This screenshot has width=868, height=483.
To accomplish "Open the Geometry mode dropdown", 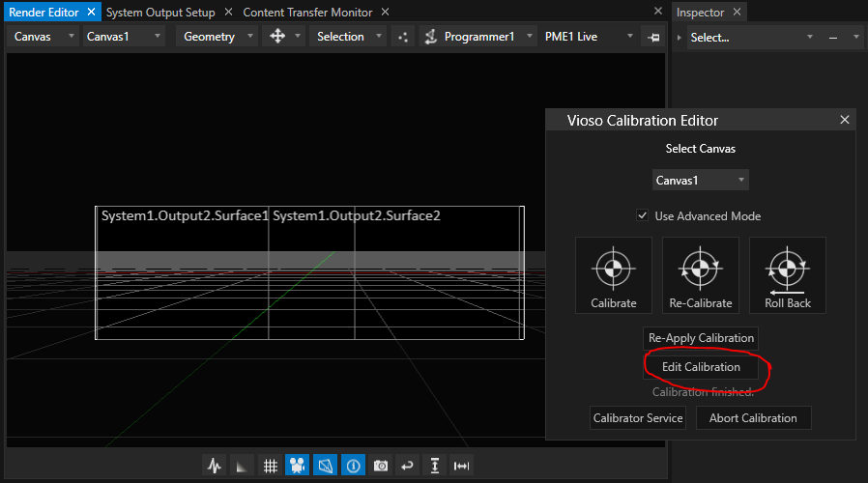I will [x=218, y=37].
